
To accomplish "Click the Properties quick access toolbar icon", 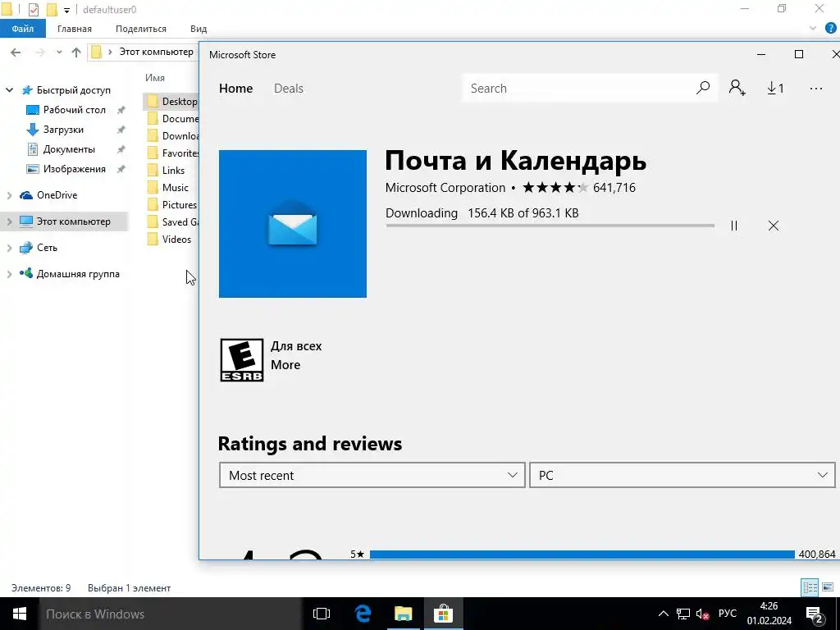I will click(33, 10).
